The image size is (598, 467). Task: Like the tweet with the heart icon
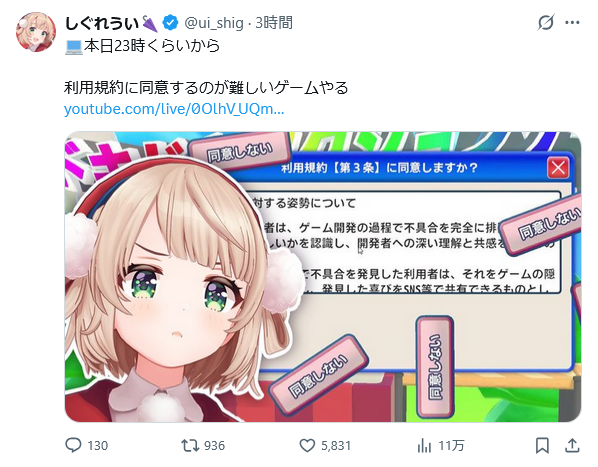pyautogui.click(x=307, y=445)
